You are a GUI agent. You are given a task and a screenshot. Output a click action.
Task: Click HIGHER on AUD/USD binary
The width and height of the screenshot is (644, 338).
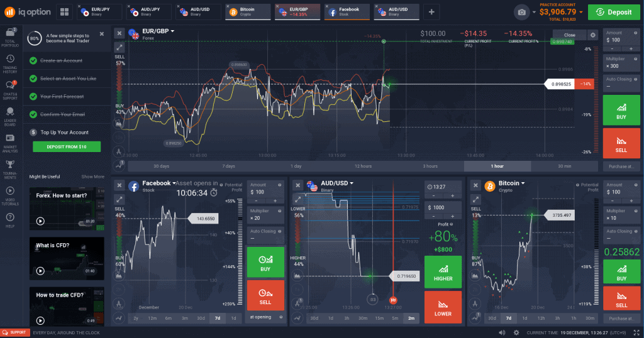[x=443, y=272]
